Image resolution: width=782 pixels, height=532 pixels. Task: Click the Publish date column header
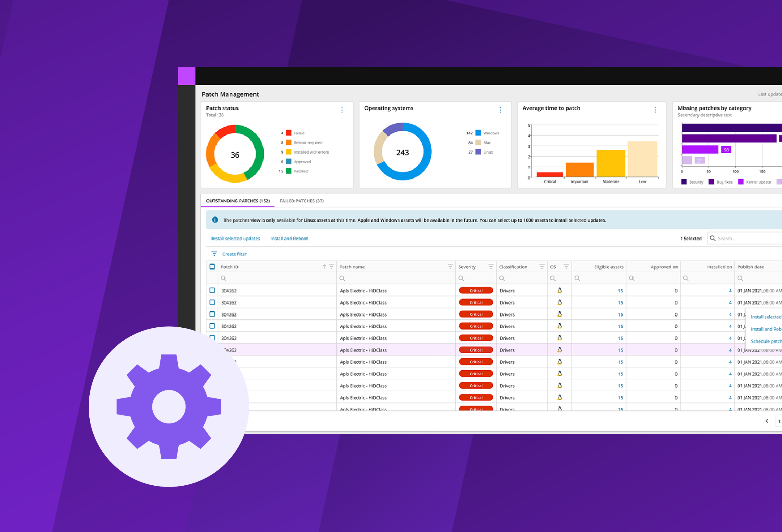click(x=750, y=267)
